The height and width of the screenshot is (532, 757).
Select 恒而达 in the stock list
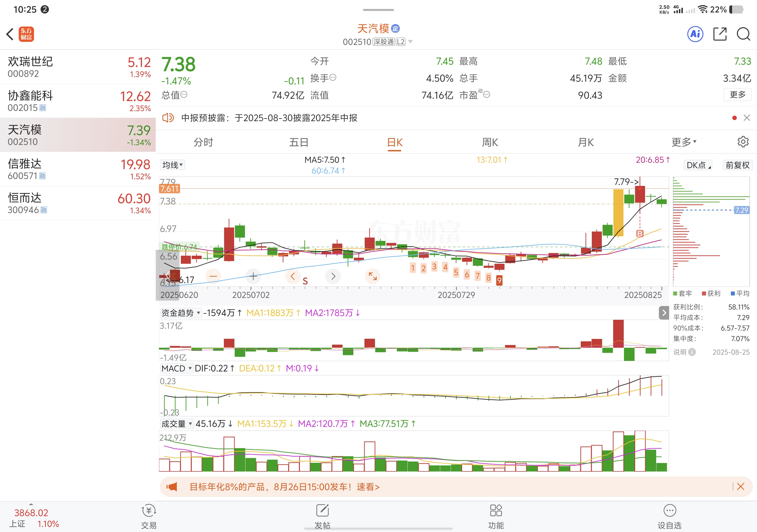click(x=78, y=203)
